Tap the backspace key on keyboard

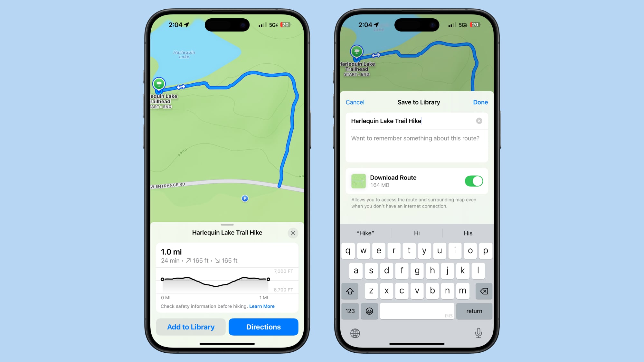click(x=483, y=291)
